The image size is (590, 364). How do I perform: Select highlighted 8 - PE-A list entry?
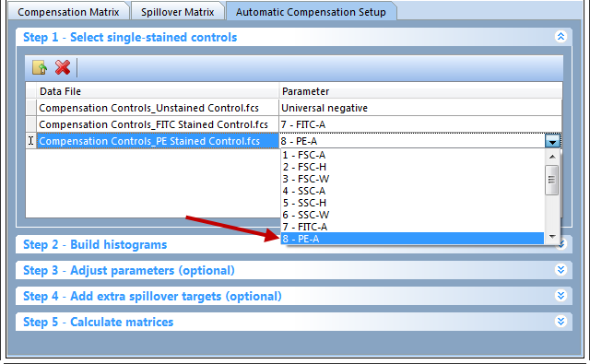coord(413,239)
